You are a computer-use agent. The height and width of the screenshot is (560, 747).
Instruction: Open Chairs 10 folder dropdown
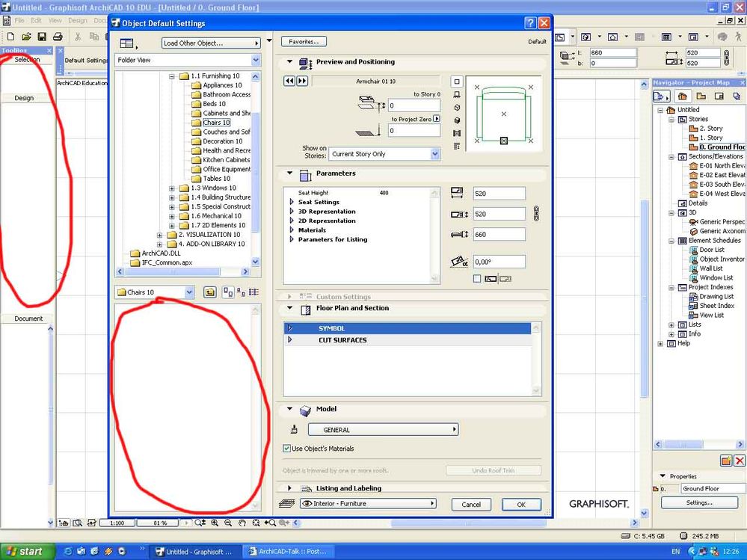(x=154, y=292)
